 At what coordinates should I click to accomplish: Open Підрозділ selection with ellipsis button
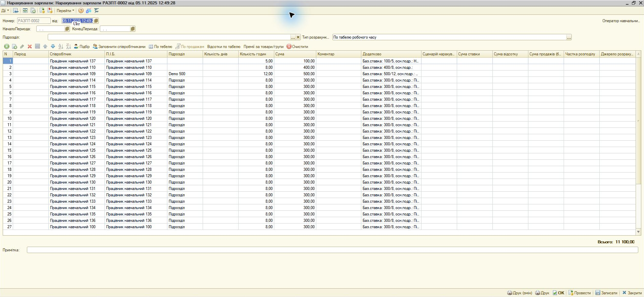[x=293, y=37]
